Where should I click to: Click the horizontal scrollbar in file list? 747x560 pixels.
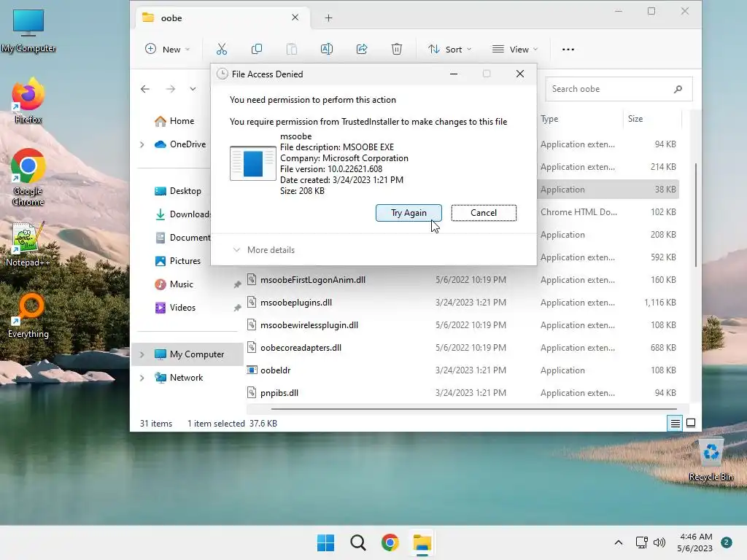point(473,408)
